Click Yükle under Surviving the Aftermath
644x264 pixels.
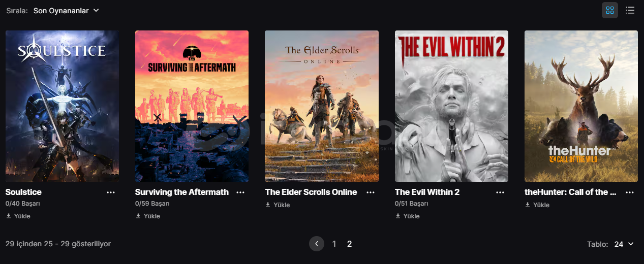(x=148, y=216)
